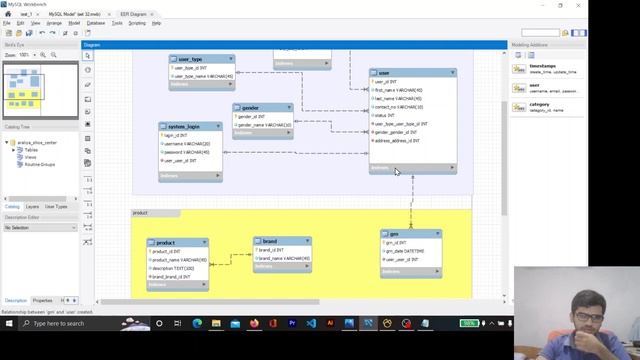The height and width of the screenshot is (360, 640).
Task: Toggle the left sidebar panel visibility
Action: (x=575, y=33)
